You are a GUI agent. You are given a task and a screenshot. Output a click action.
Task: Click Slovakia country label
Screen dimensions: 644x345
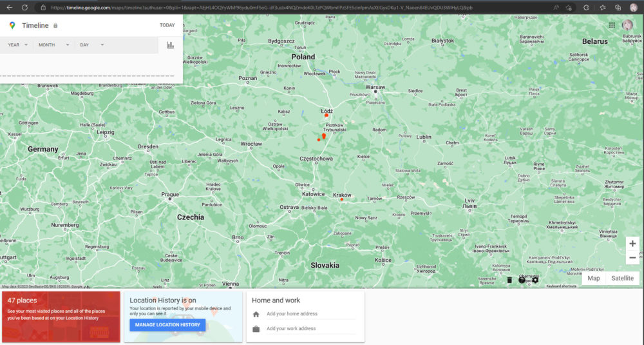click(325, 266)
